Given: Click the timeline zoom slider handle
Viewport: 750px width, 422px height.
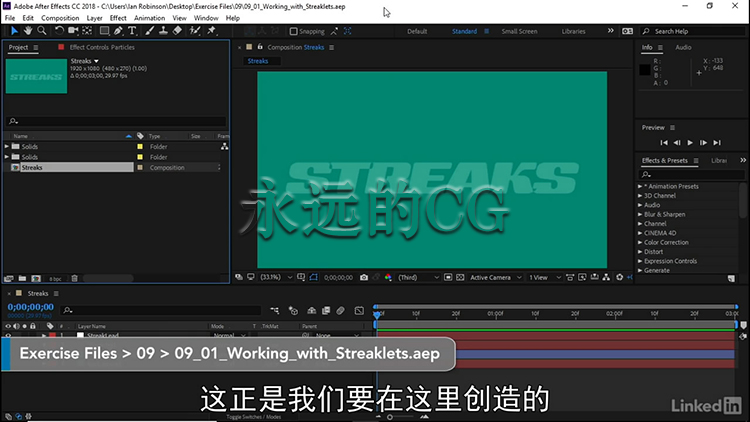Looking at the screenshot, I should pyautogui.click(x=390, y=417).
